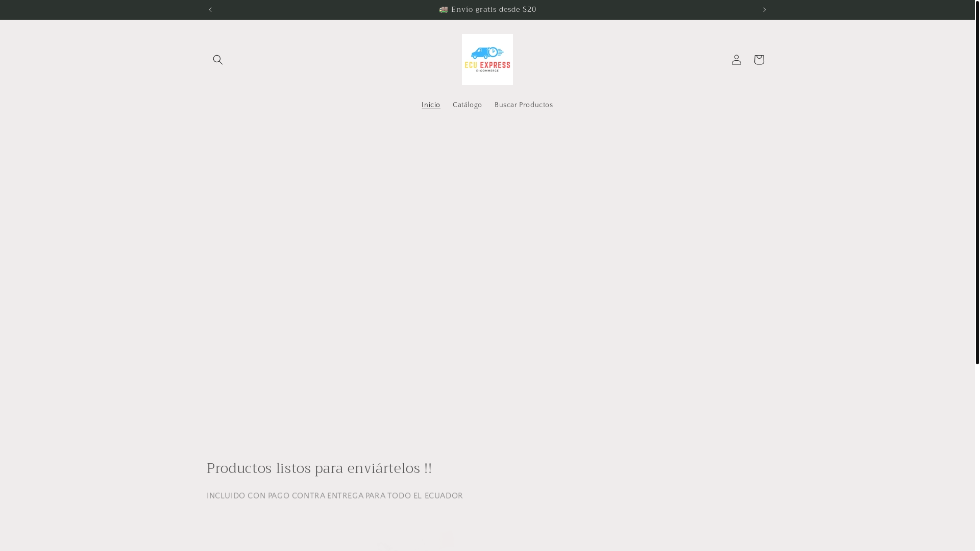980x551 pixels.
Task: Click the 'Productos listos para enviártelos !!' heading
Action: coord(319,468)
